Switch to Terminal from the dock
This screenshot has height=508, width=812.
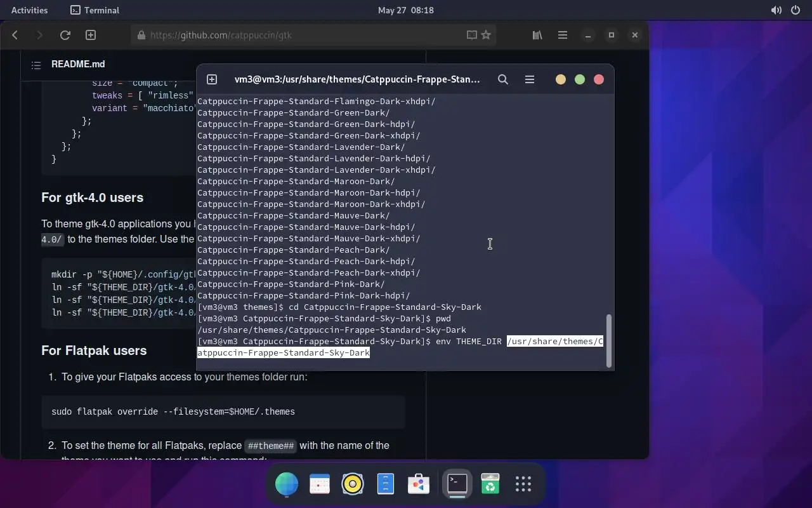(x=457, y=484)
